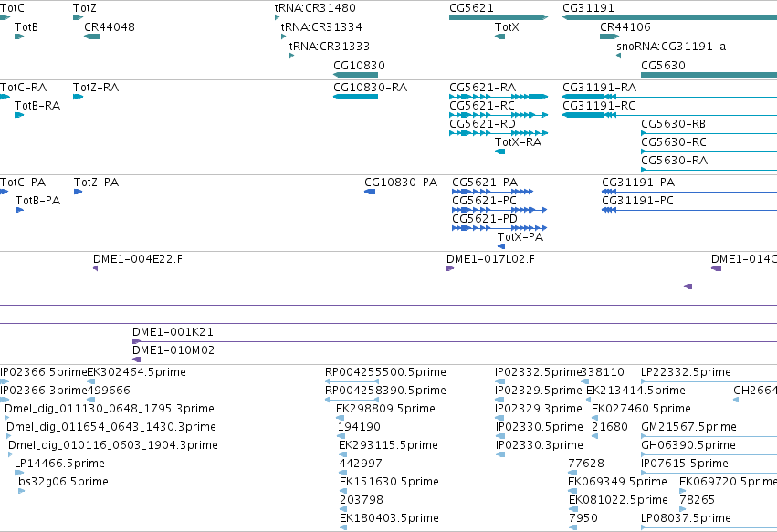
Task: Select tRNA:CR31333 feature label
Action: tap(330, 46)
